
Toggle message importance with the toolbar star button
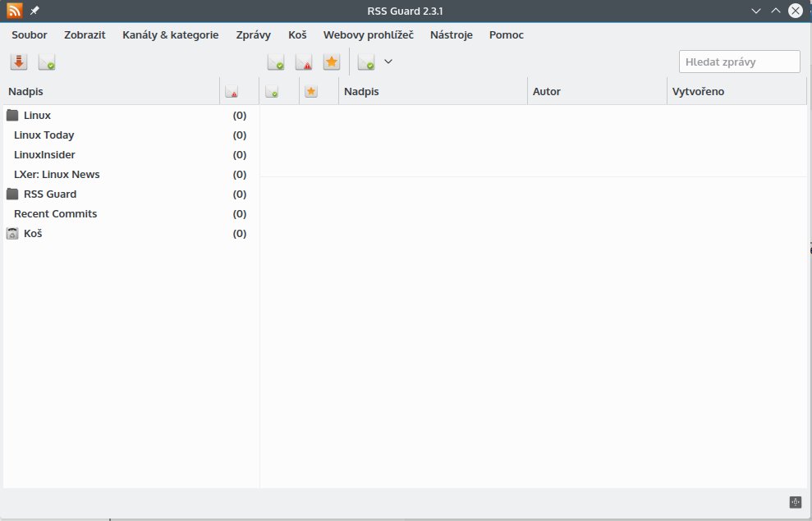[x=332, y=62]
